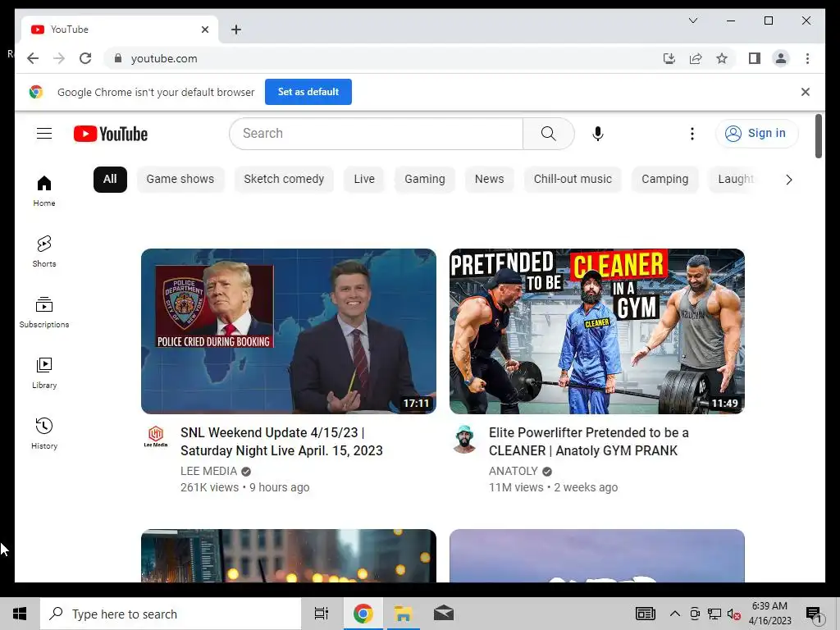Viewport: 840px width, 630px height.
Task: Open Chrome profile avatar
Action: point(781,58)
